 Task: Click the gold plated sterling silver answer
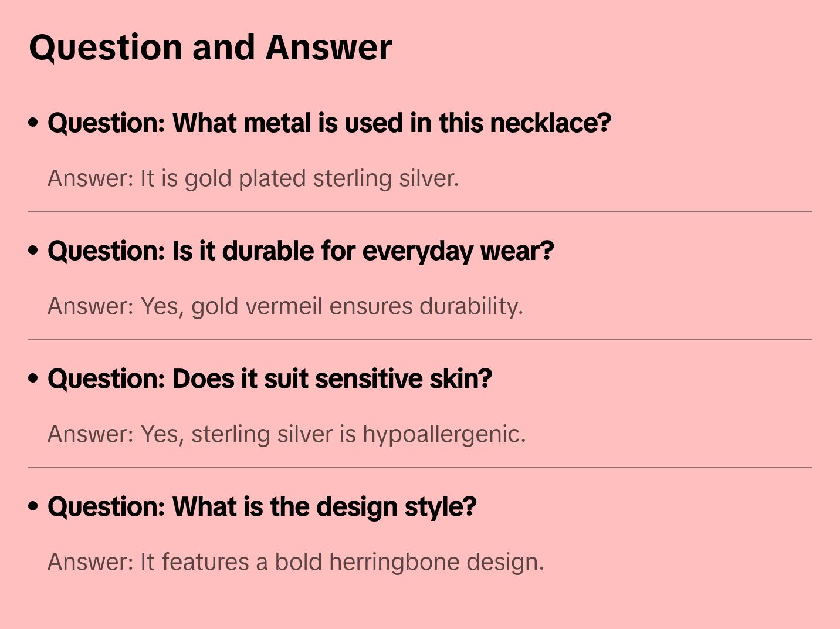(x=253, y=178)
